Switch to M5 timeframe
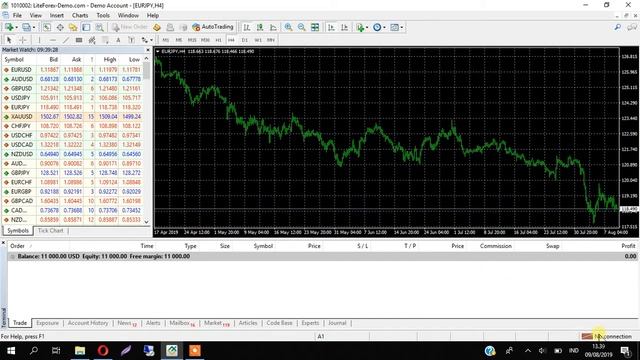 pyautogui.click(x=179, y=40)
